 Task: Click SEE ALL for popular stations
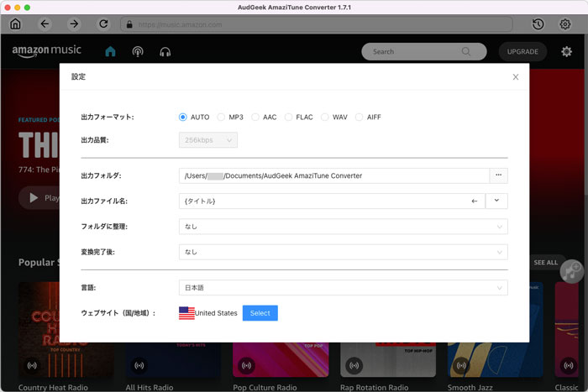pos(546,263)
